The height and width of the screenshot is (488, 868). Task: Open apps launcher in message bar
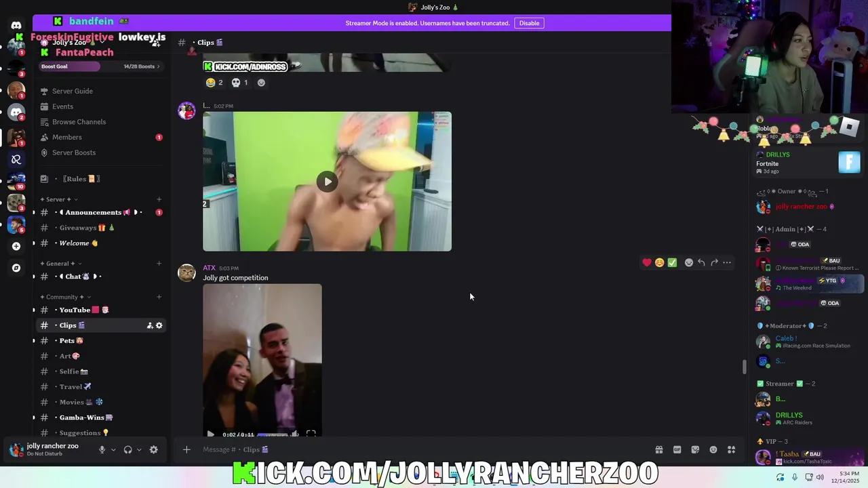[x=732, y=449]
